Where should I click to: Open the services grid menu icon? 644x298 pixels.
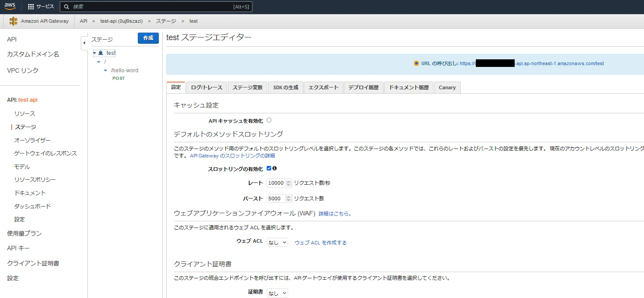[x=31, y=7]
